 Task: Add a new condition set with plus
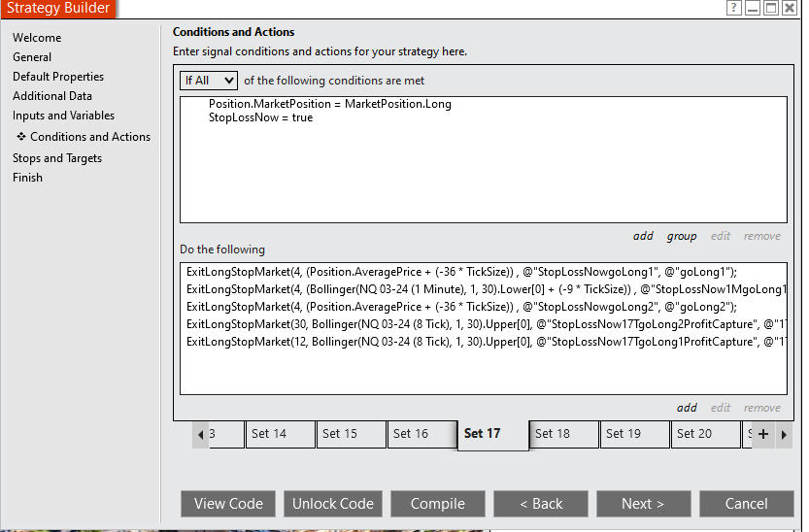(763, 434)
